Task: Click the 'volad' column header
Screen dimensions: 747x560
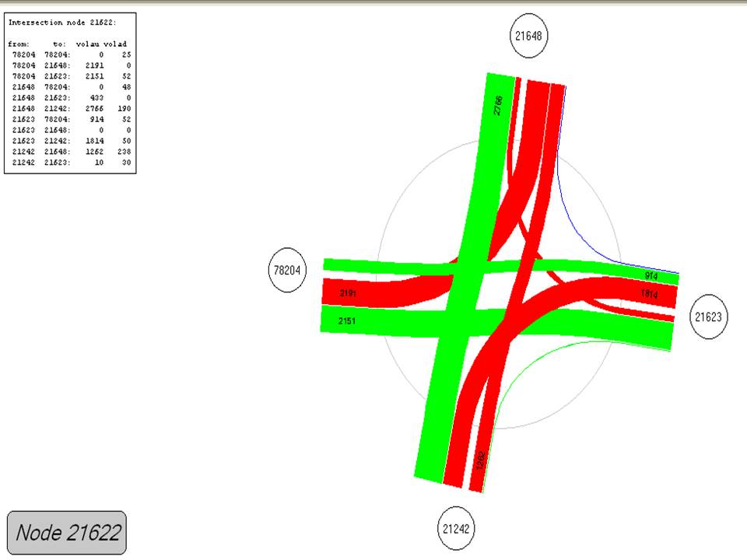Action: click(115, 44)
